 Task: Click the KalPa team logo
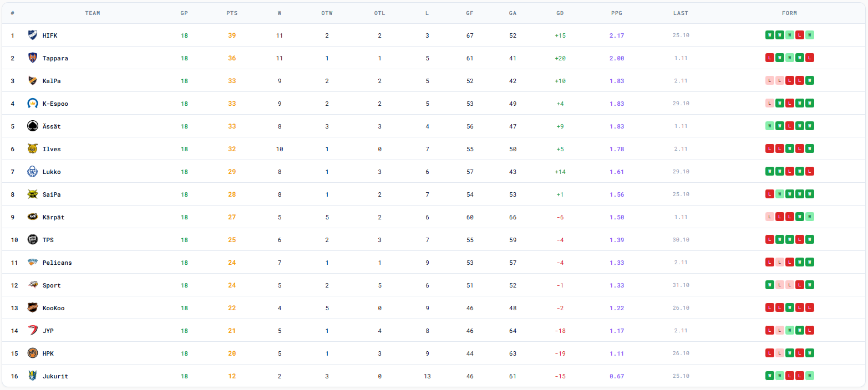pyautogui.click(x=32, y=81)
